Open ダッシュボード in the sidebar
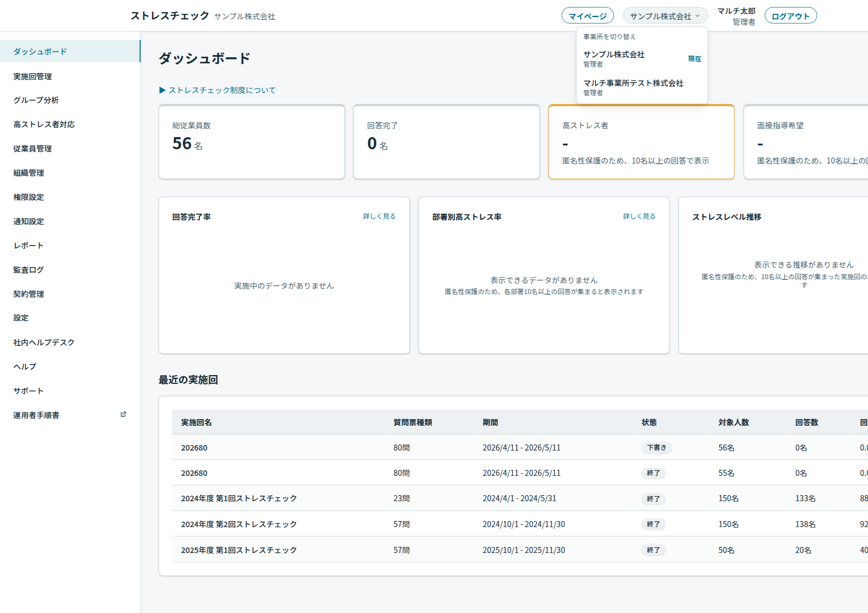868x613 pixels. point(70,51)
